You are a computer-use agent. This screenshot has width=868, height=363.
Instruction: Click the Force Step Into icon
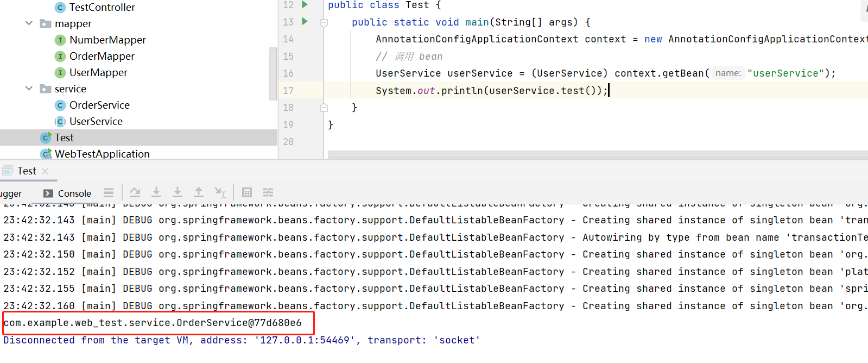[x=178, y=192]
